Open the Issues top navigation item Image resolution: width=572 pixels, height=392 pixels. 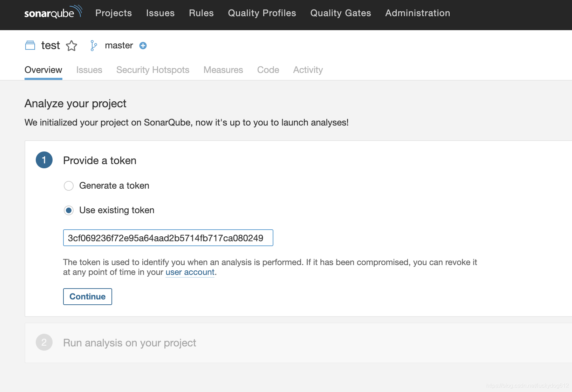tap(160, 13)
